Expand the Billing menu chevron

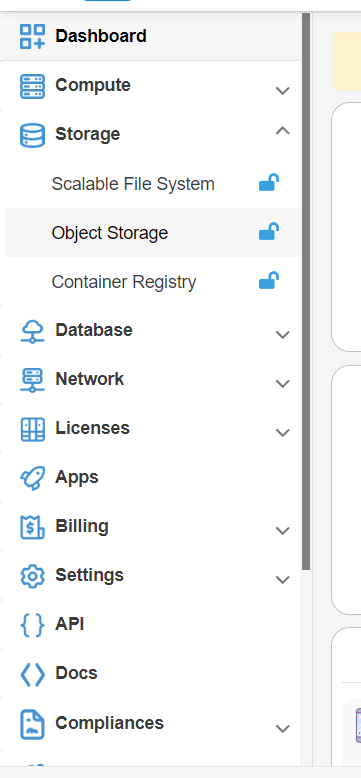[x=282, y=530]
